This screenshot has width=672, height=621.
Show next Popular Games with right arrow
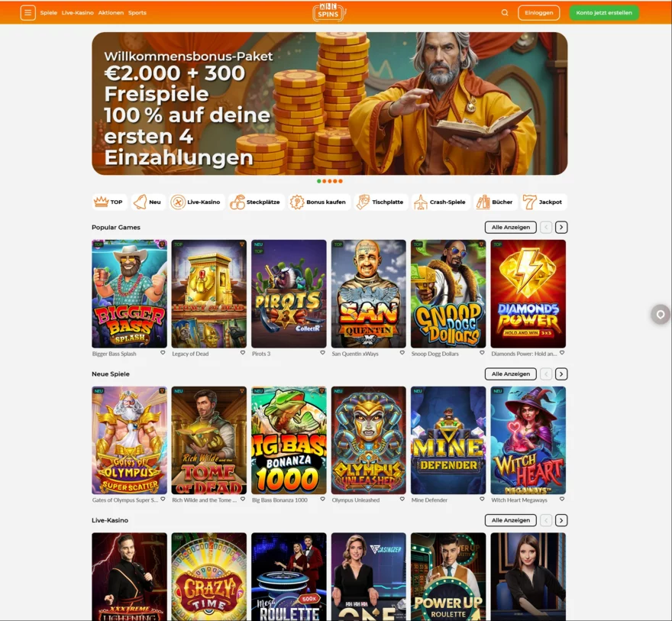coord(561,227)
